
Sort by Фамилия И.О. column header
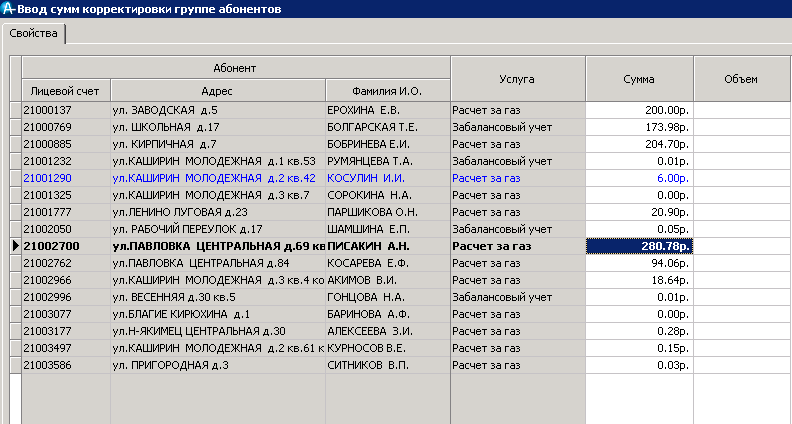(x=387, y=91)
